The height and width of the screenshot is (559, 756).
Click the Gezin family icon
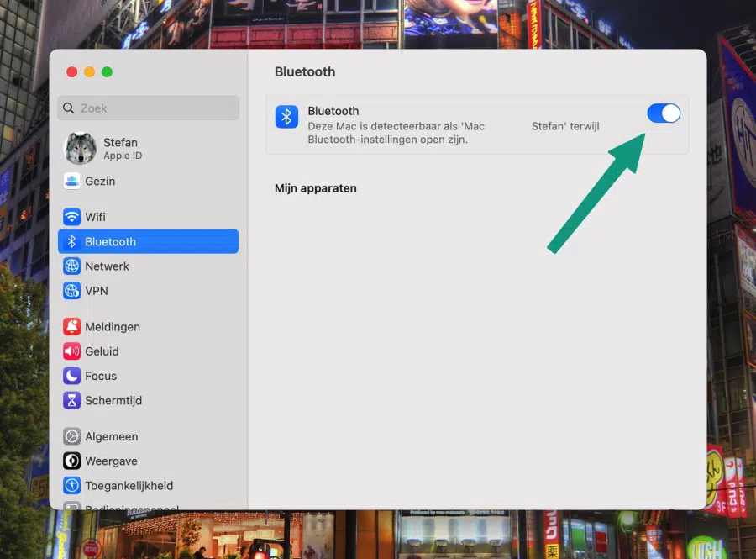(72, 181)
